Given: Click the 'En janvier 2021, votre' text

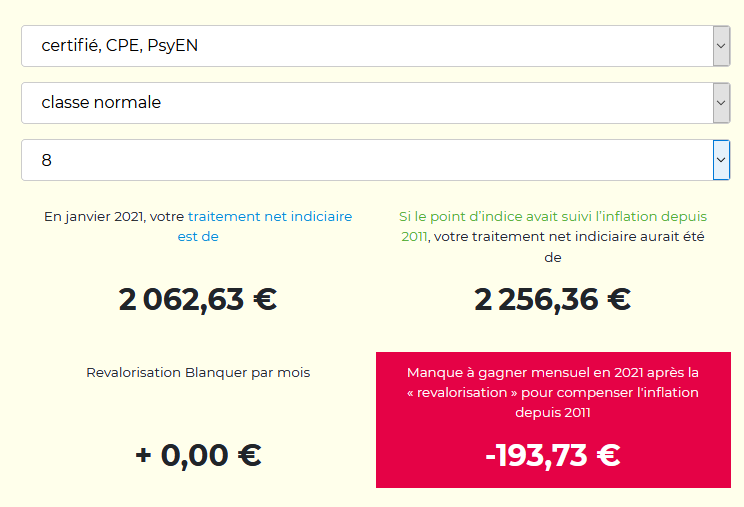Looking at the screenshot, I should pyautogui.click(x=114, y=216).
